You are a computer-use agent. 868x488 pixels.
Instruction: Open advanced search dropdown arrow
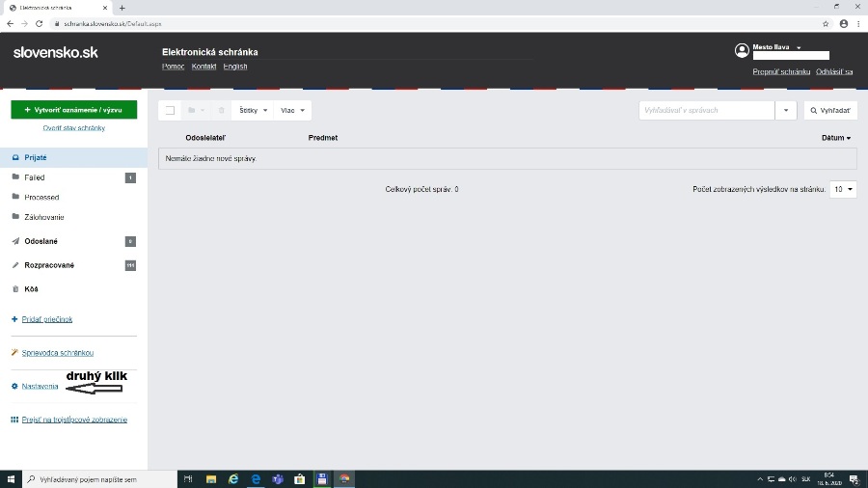click(787, 110)
